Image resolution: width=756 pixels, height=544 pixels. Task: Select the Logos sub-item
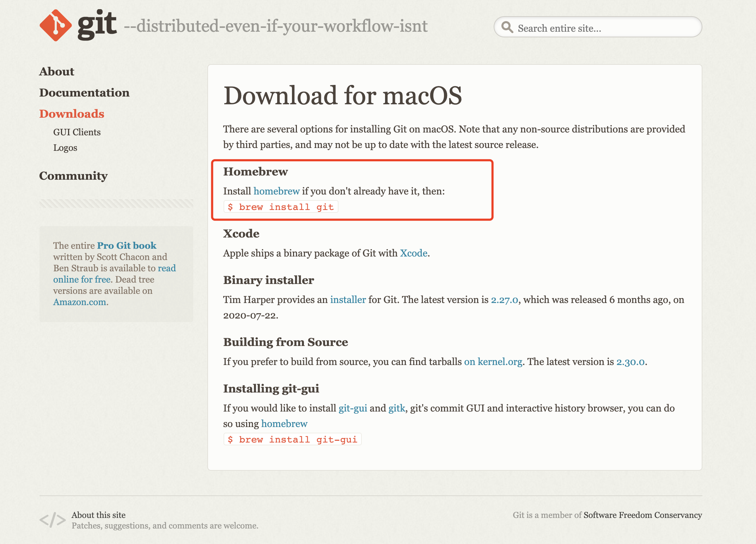pyautogui.click(x=65, y=148)
